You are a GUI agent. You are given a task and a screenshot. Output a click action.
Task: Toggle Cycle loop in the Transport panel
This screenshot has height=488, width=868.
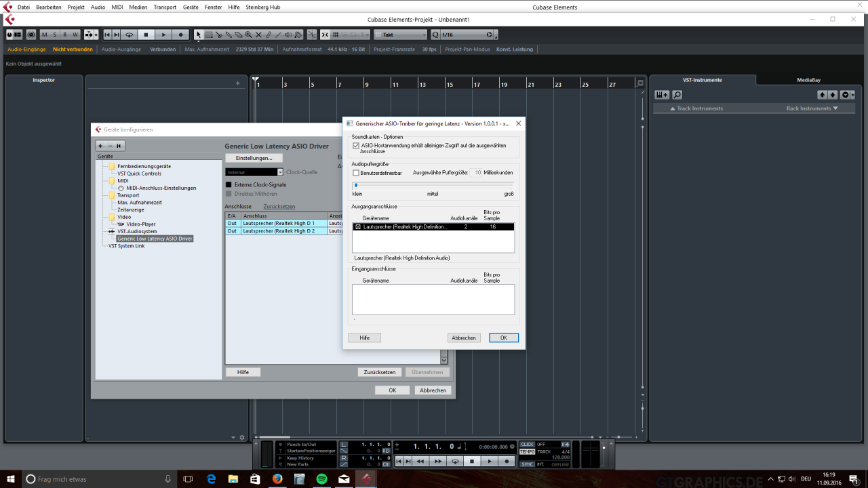[x=455, y=462]
